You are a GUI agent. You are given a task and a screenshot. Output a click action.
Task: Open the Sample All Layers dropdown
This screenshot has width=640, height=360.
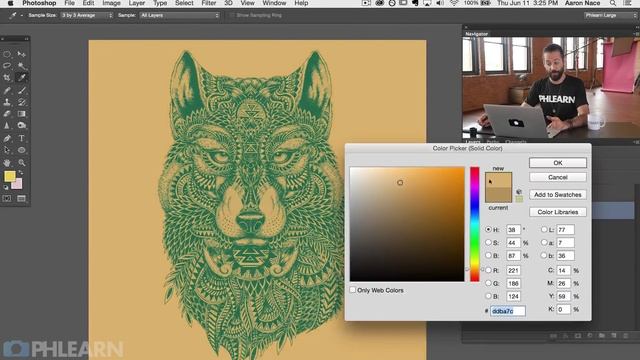click(x=179, y=16)
